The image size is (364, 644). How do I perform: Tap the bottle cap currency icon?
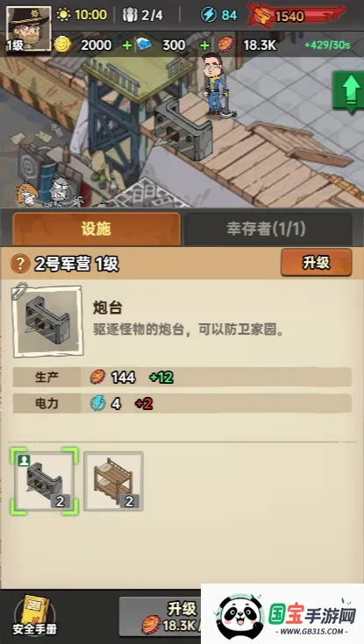click(x=226, y=45)
